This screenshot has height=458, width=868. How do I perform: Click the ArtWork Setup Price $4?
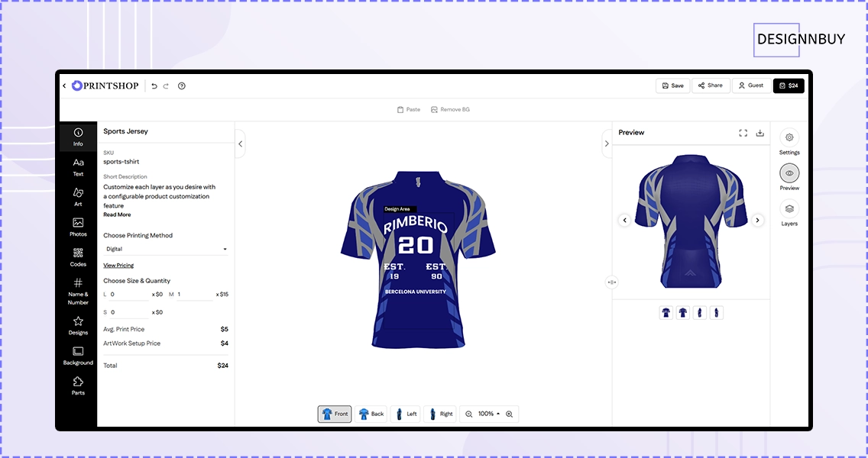pos(224,343)
